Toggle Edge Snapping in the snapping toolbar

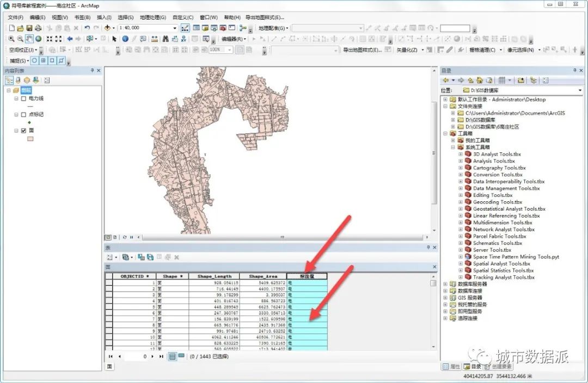61,60
